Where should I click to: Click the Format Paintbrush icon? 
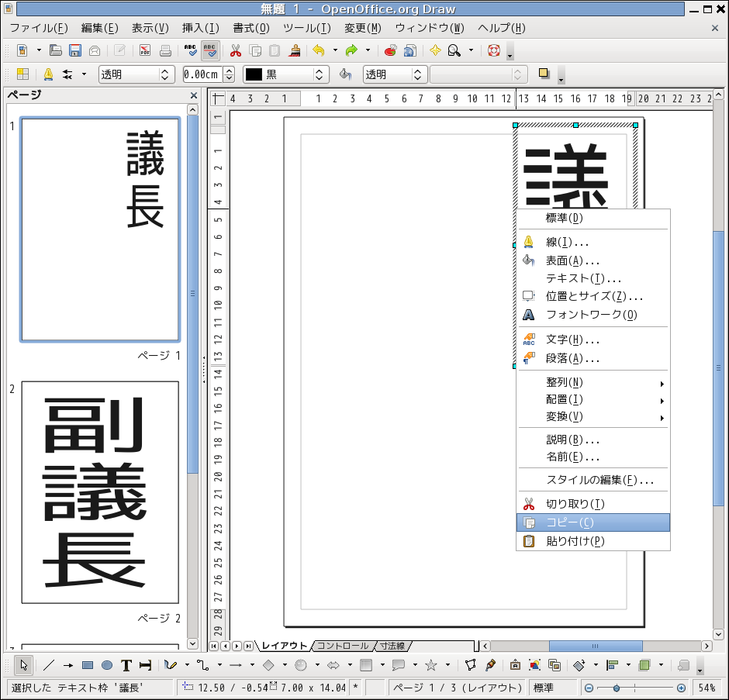pos(295,51)
